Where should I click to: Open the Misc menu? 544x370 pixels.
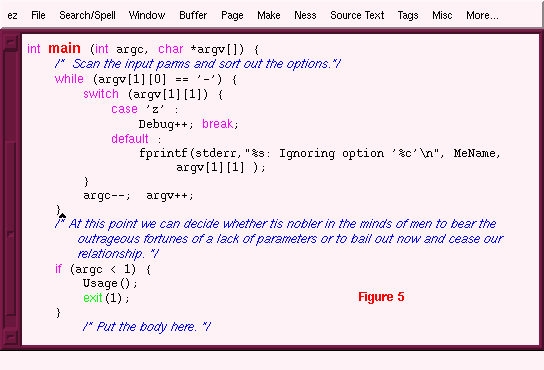click(442, 15)
